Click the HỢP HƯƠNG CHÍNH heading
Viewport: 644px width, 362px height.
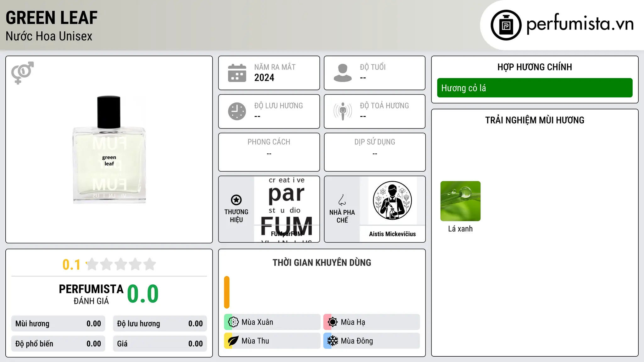point(535,67)
